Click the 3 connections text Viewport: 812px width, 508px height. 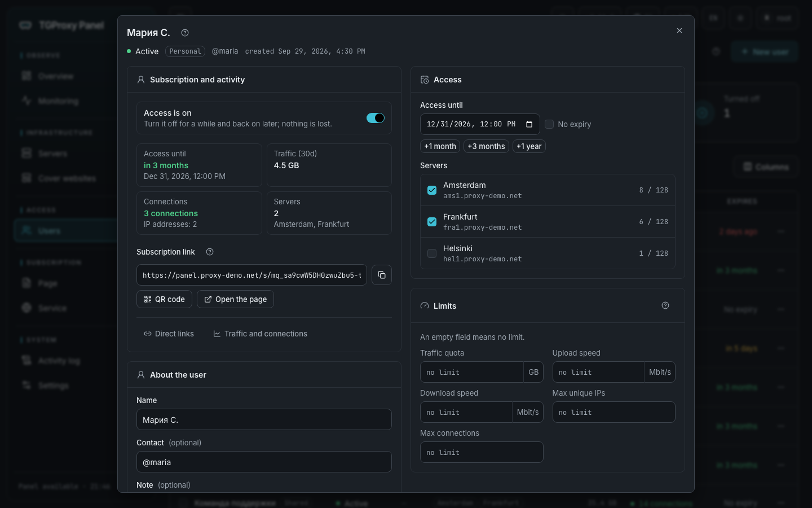coord(171,213)
